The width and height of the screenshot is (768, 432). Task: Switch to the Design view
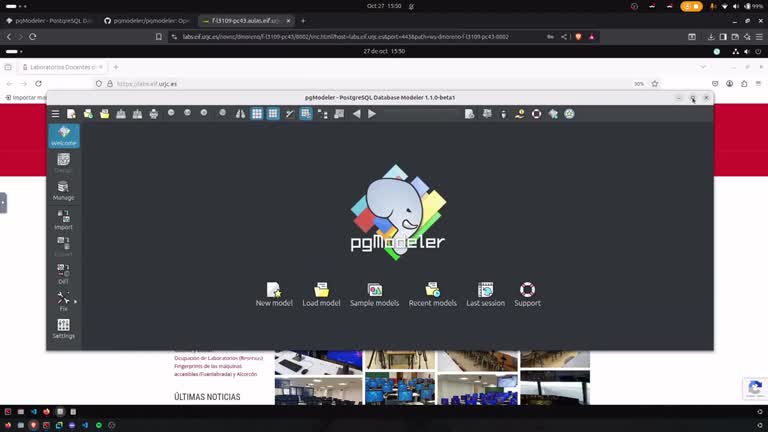point(64,163)
